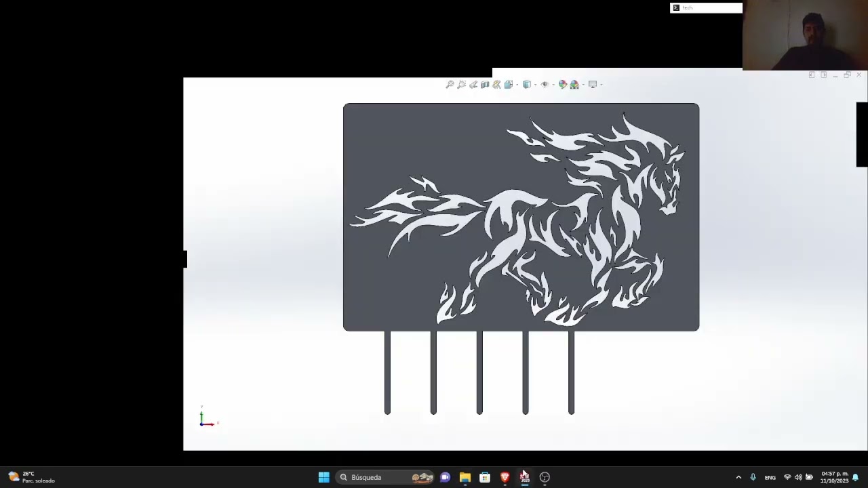Open File Explorer from taskbar
This screenshot has width=868, height=488.
coord(465,477)
